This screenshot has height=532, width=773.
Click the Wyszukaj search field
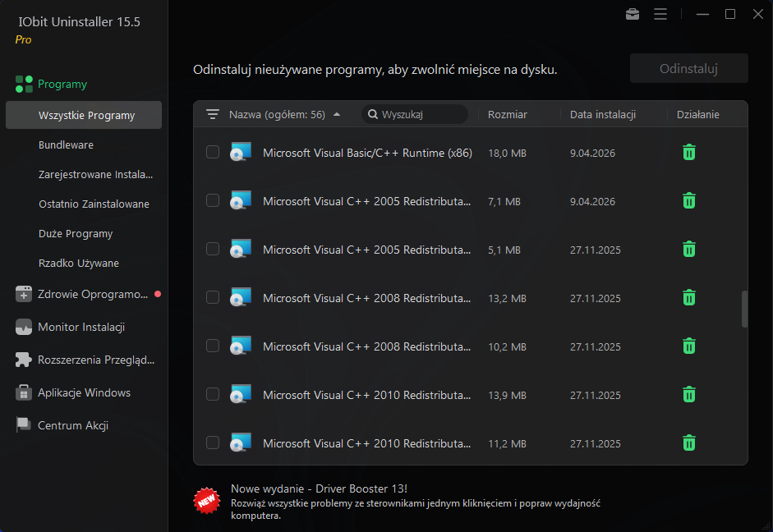pos(415,114)
